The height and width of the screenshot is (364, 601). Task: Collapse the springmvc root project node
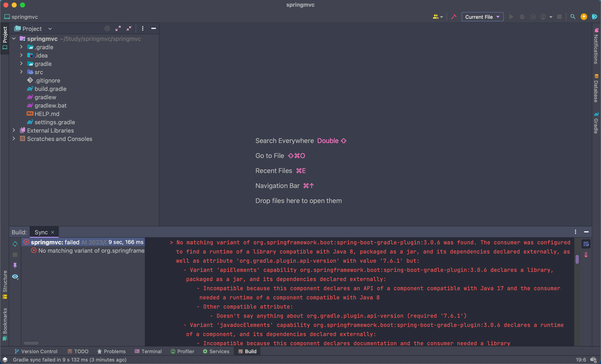tap(14, 39)
